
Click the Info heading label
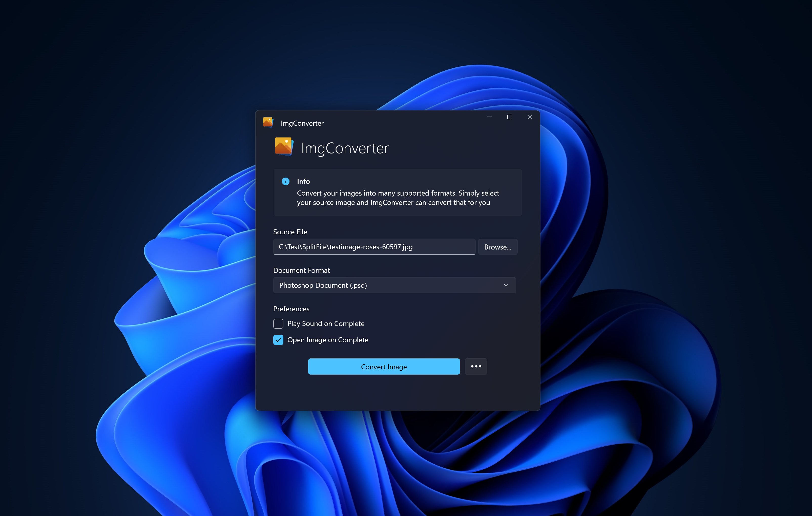coord(303,182)
